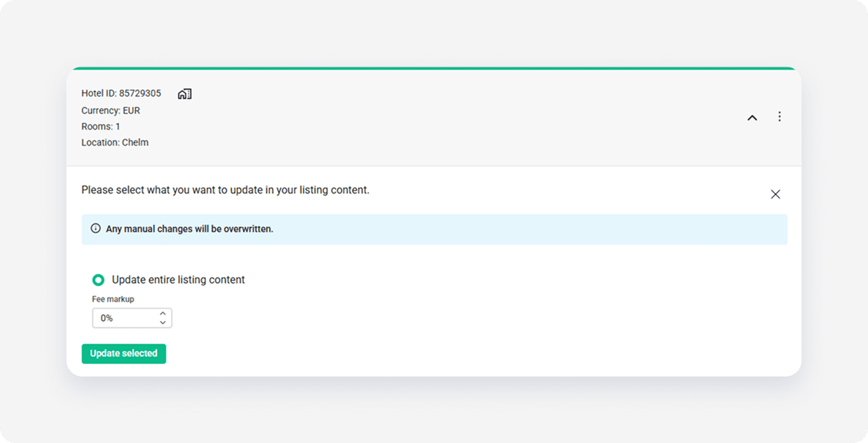Decrease Fee markup with the down arrow
The image size is (868, 443).
tap(163, 323)
